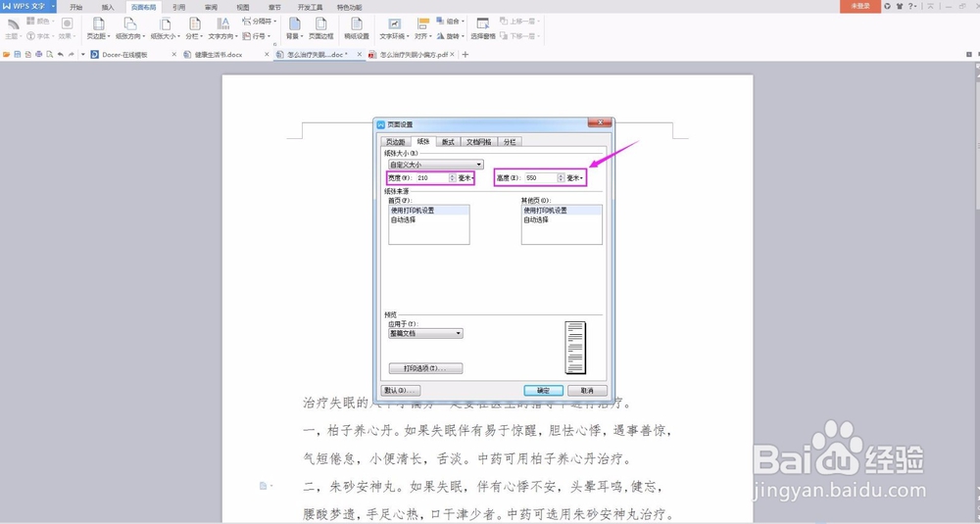Click the 下移一层 send backward tool
This screenshot has height=524, width=980.
pyautogui.click(x=520, y=36)
